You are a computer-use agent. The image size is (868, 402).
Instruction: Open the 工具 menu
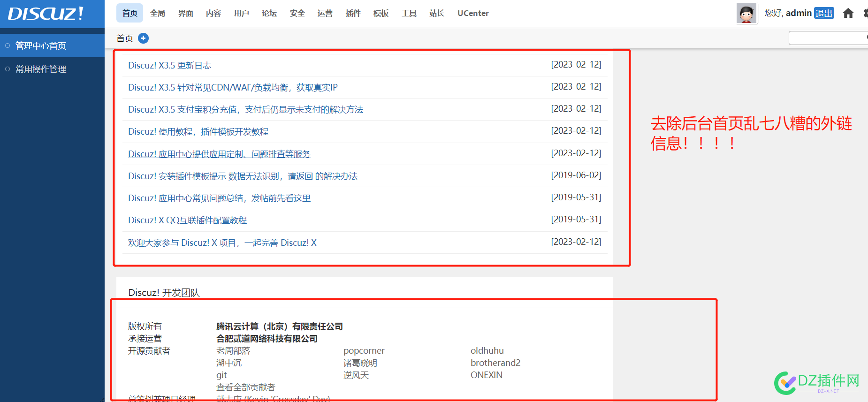(409, 13)
